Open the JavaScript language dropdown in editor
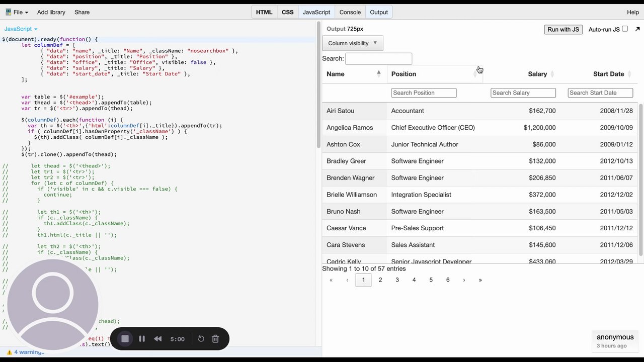 (21, 29)
